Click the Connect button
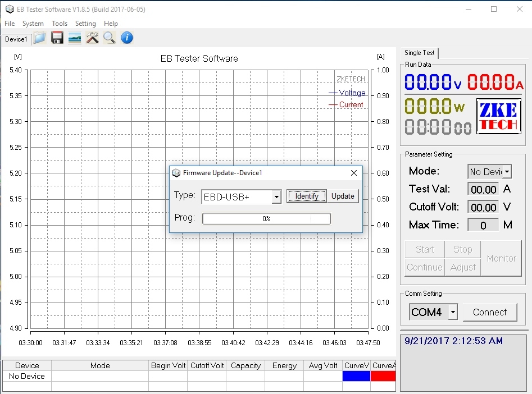 coord(490,312)
